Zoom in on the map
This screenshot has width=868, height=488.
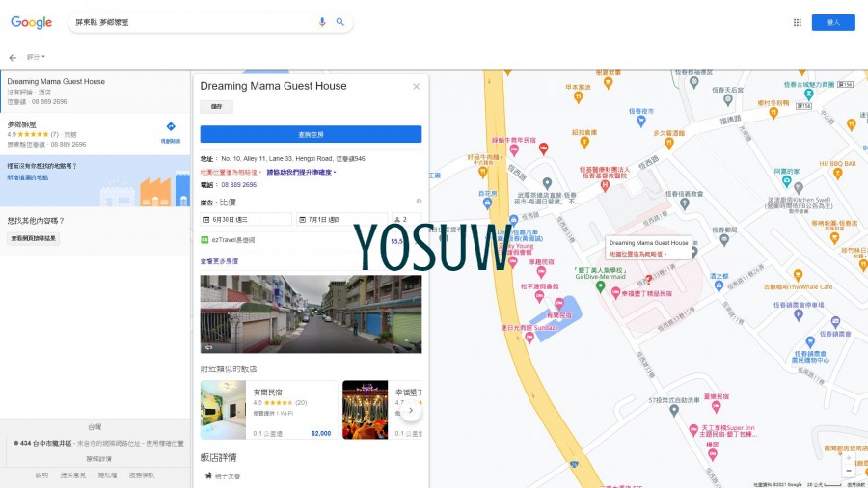tap(848, 459)
